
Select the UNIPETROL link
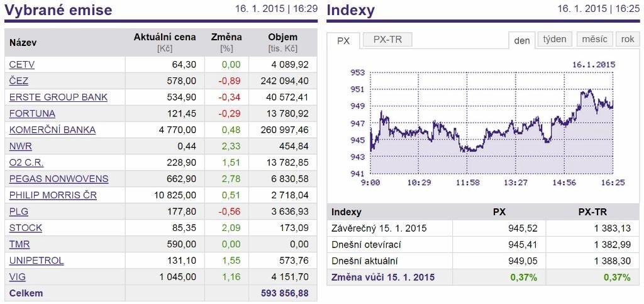pos(36,261)
